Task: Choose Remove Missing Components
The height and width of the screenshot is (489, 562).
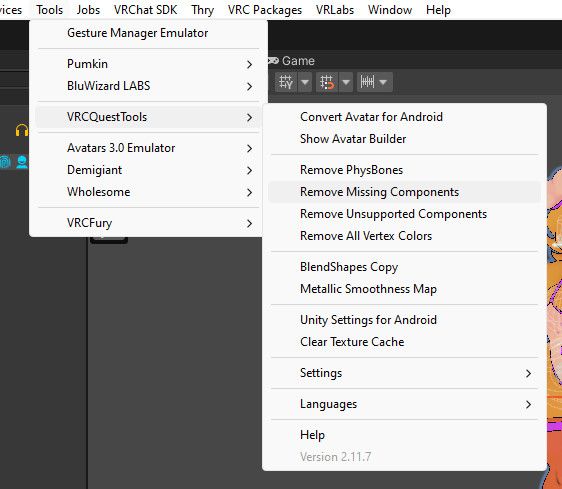Action: point(404,192)
